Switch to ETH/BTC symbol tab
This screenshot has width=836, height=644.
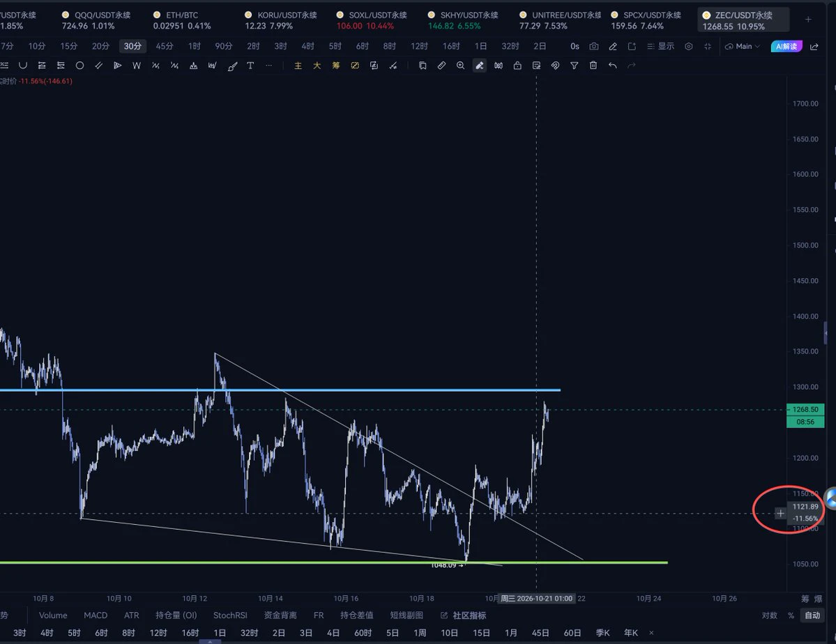pyautogui.click(x=182, y=20)
